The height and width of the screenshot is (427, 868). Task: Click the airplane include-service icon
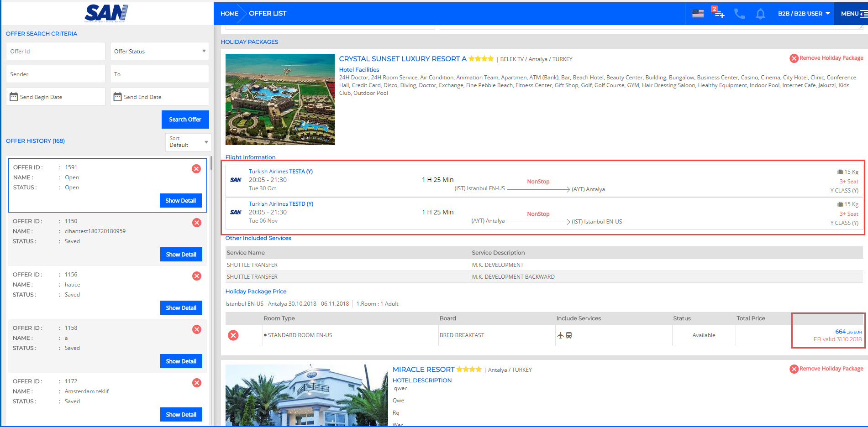pos(560,335)
